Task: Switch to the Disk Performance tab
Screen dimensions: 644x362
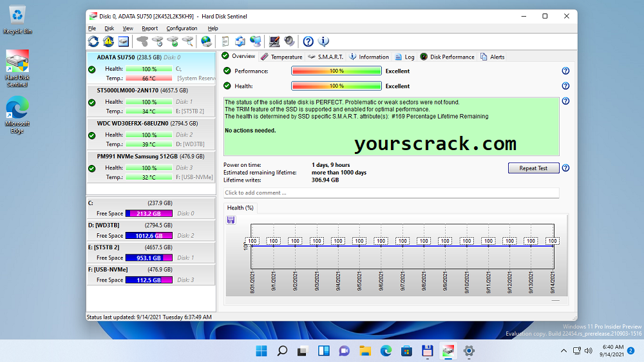Action: click(x=448, y=57)
